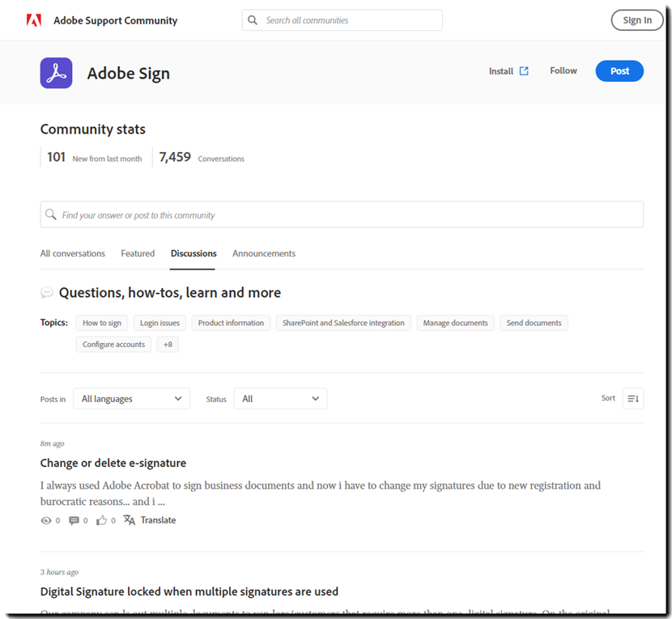Click the Adobe Sign app icon
Image resolution: width=672 pixels, height=619 pixels.
pos(56,73)
